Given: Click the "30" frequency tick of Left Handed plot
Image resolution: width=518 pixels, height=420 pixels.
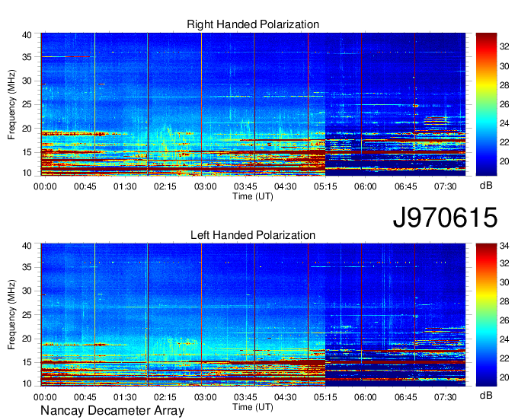Looking at the screenshot, I should tap(27, 291).
